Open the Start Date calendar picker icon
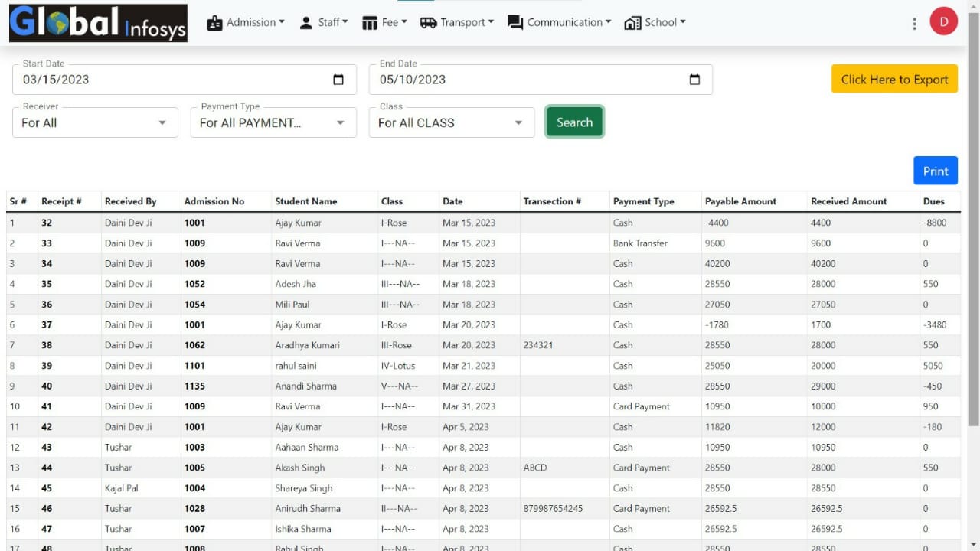Image resolution: width=980 pixels, height=551 pixels. [x=338, y=80]
